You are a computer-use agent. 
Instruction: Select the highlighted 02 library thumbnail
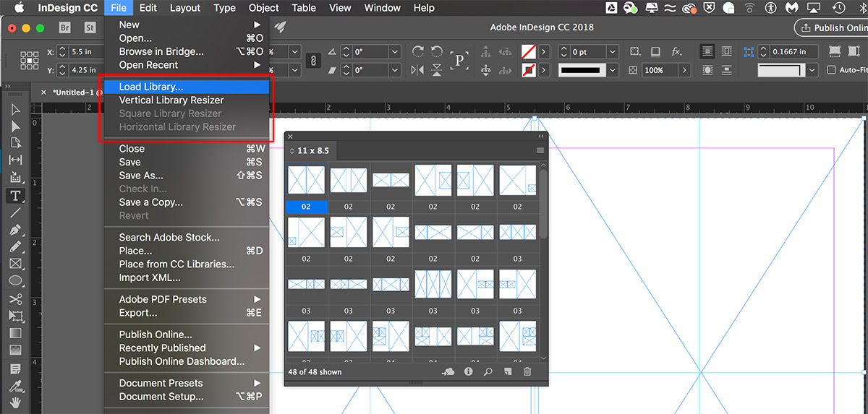306,181
